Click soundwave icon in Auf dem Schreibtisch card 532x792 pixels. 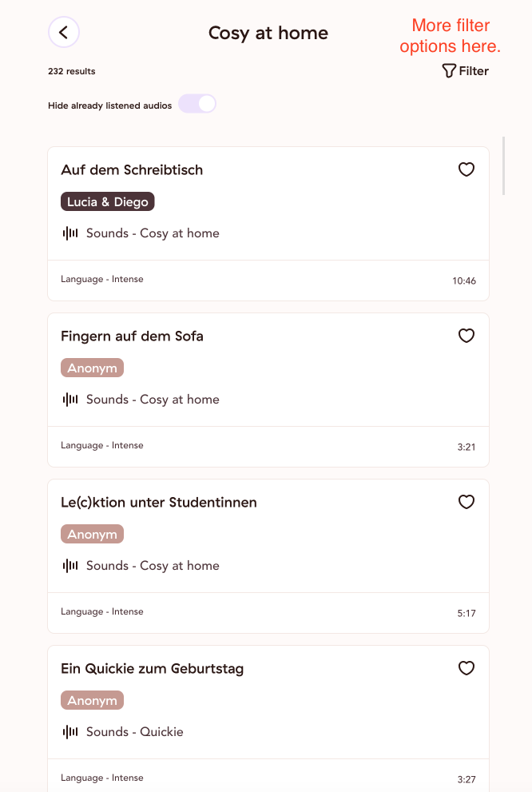(70, 233)
